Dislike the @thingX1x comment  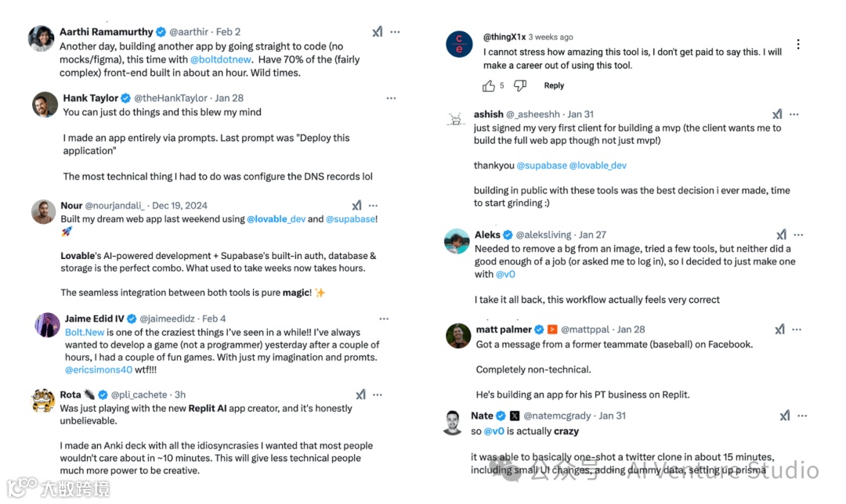point(520,85)
